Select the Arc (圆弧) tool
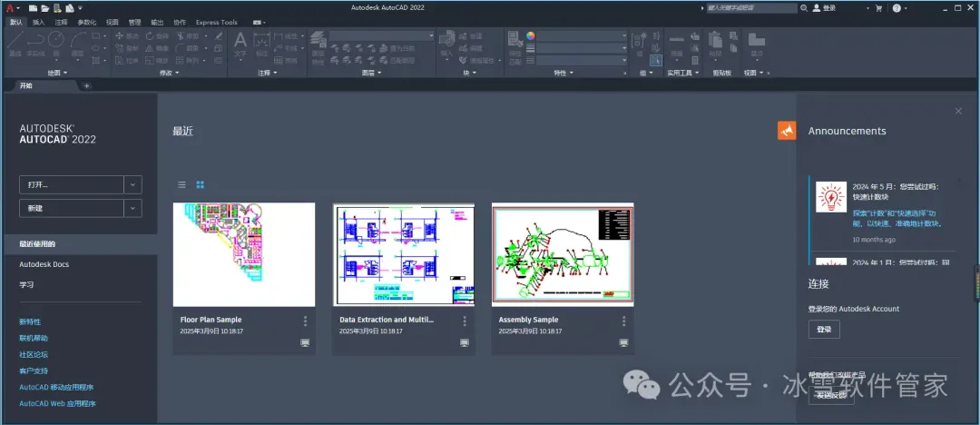Viewport: 980px width, 425px height. point(77,44)
